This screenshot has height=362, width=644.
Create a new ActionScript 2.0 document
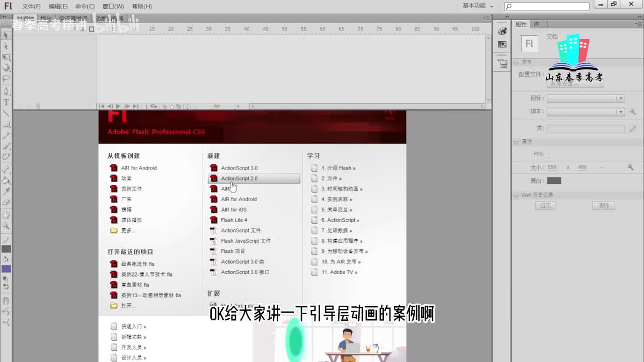(x=254, y=178)
